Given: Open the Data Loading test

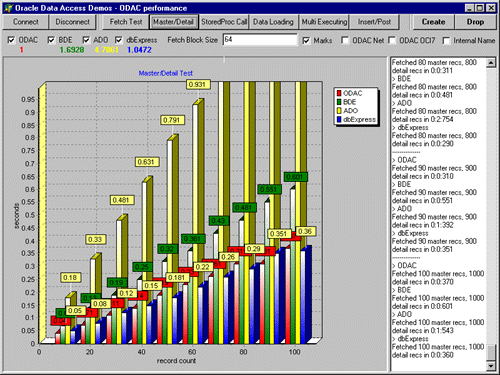Looking at the screenshot, I should coord(273,22).
